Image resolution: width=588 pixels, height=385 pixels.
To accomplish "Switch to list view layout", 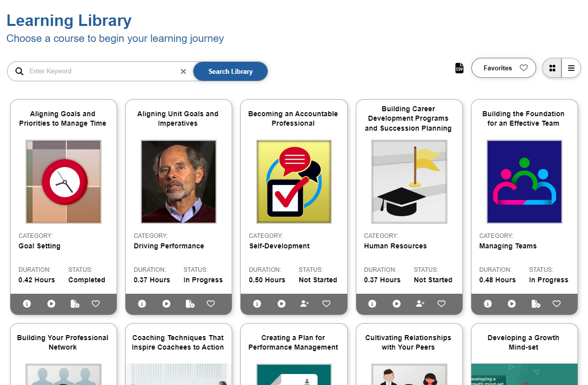I will coord(571,67).
